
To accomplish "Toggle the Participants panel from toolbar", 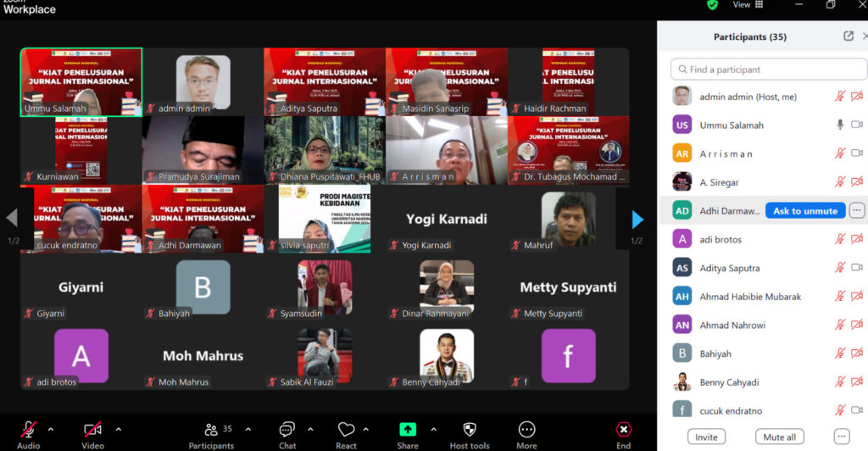I will point(211,435).
